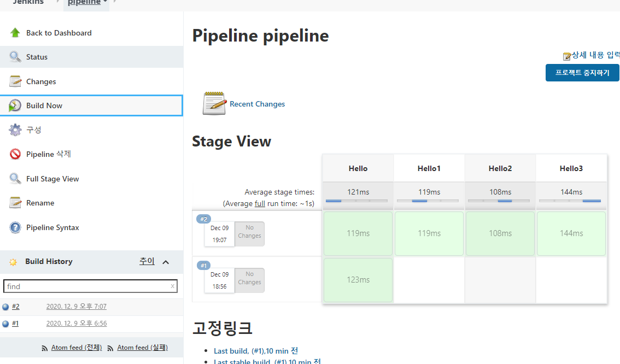Screen dimensions: 620x364
Task: Open Atom feed (실패) link
Action: (142, 348)
